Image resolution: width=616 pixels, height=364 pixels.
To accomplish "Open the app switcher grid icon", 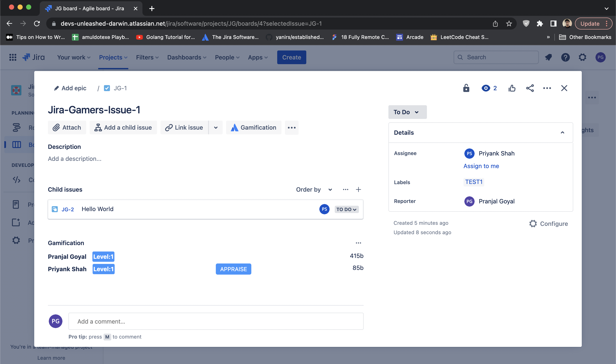I will [13, 57].
